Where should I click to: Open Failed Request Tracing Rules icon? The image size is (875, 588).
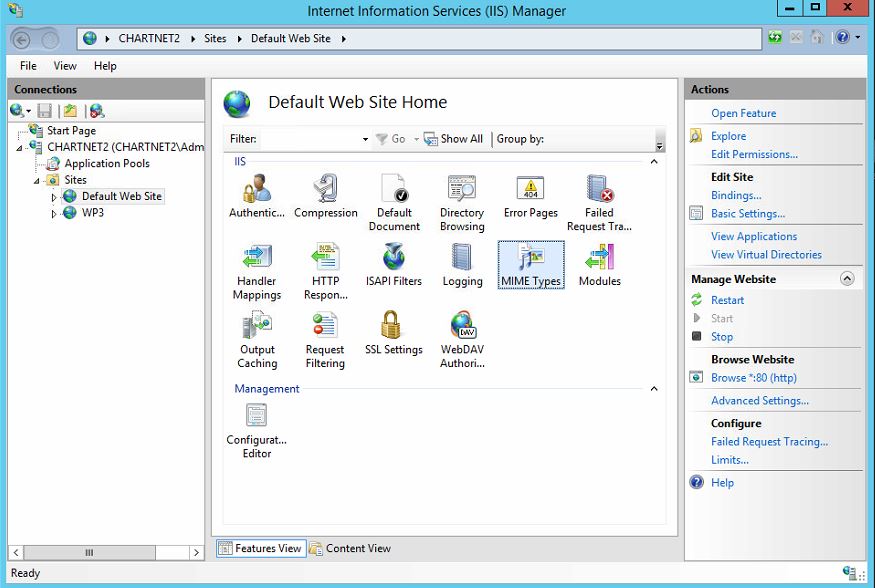tap(599, 202)
